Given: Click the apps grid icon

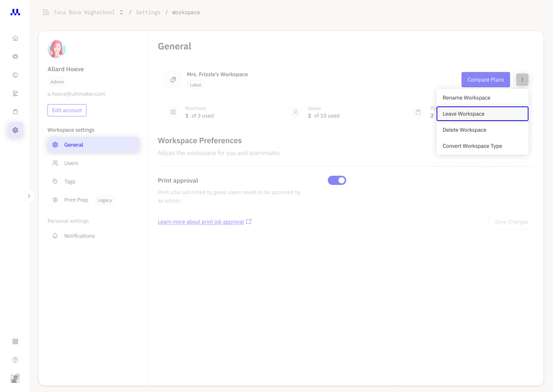Looking at the screenshot, I should click(15, 341).
